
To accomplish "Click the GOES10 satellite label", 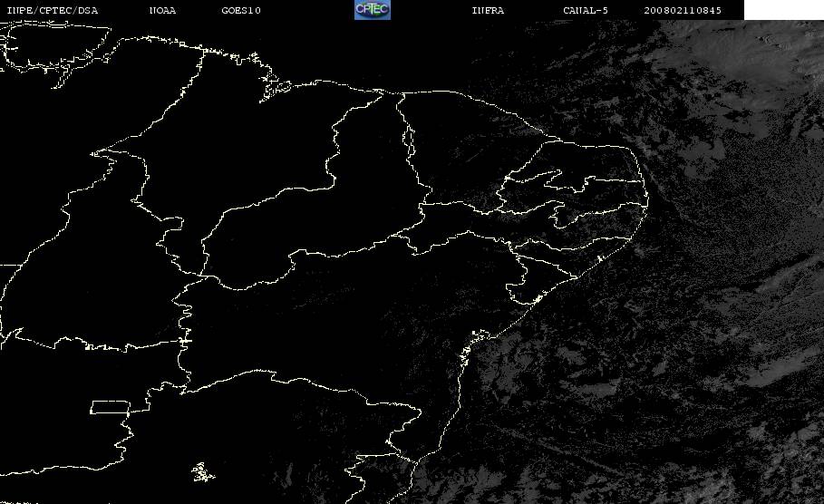I will pos(241,11).
